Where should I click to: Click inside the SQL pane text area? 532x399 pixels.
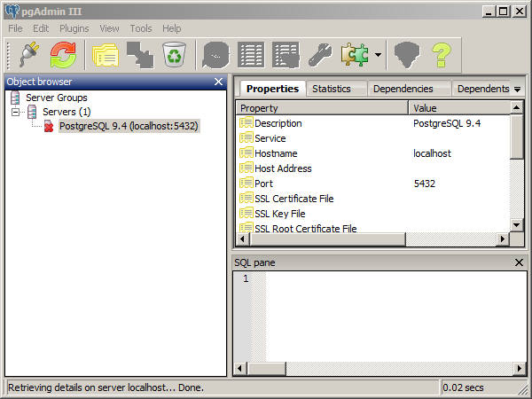point(395,316)
